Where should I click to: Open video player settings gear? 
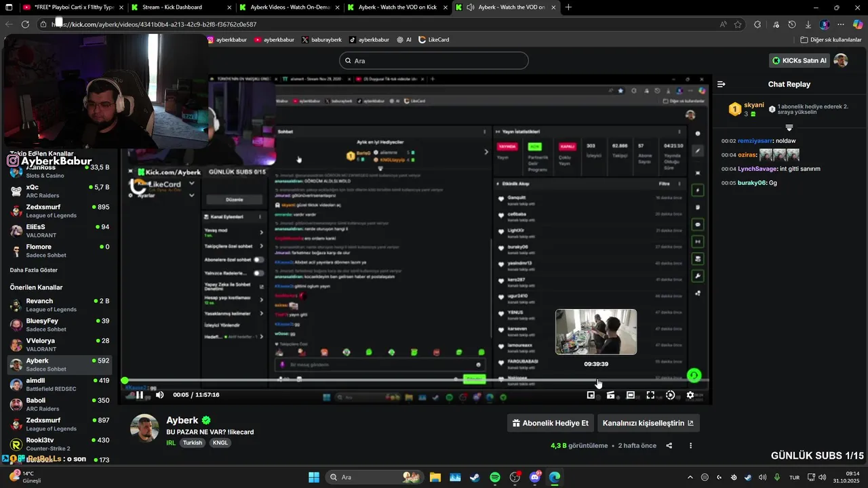pos(690,395)
